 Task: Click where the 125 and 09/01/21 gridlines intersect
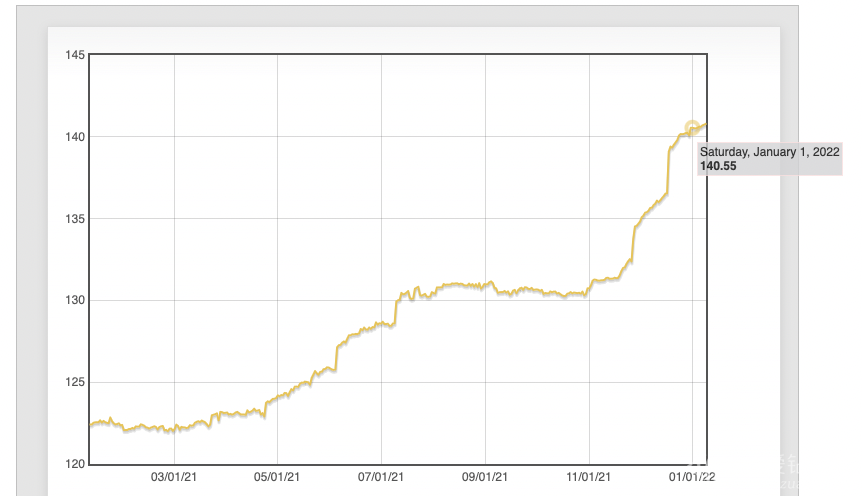click(x=485, y=382)
